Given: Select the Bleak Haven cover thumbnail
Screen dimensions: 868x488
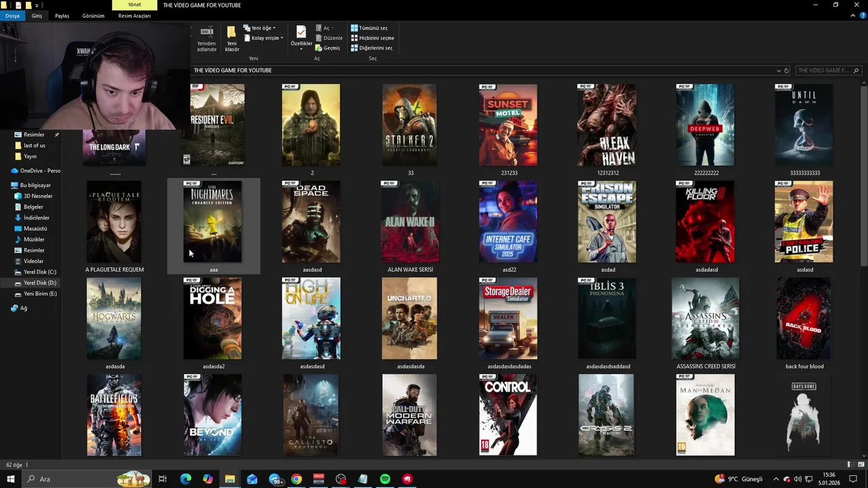Looking at the screenshot, I should [x=607, y=125].
